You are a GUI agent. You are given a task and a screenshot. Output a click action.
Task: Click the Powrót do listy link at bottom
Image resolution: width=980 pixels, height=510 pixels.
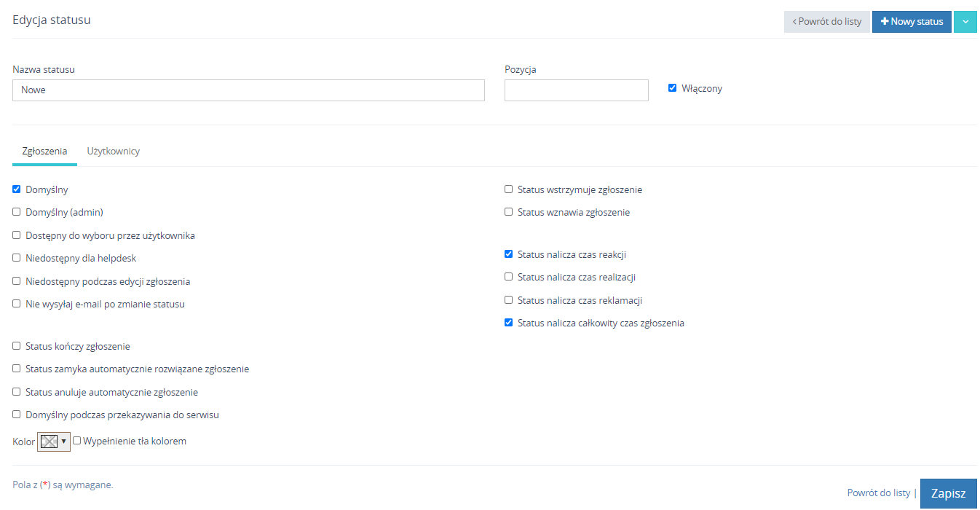pos(879,493)
